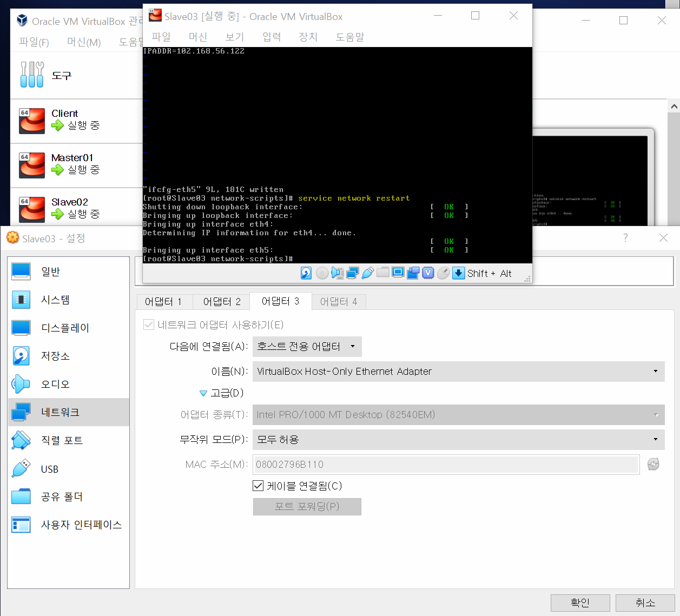This screenshot has width=680, height=616.
Task: Click the 취소 (Cancel) button
Action: pyautogui.click(x=645, y=602)
